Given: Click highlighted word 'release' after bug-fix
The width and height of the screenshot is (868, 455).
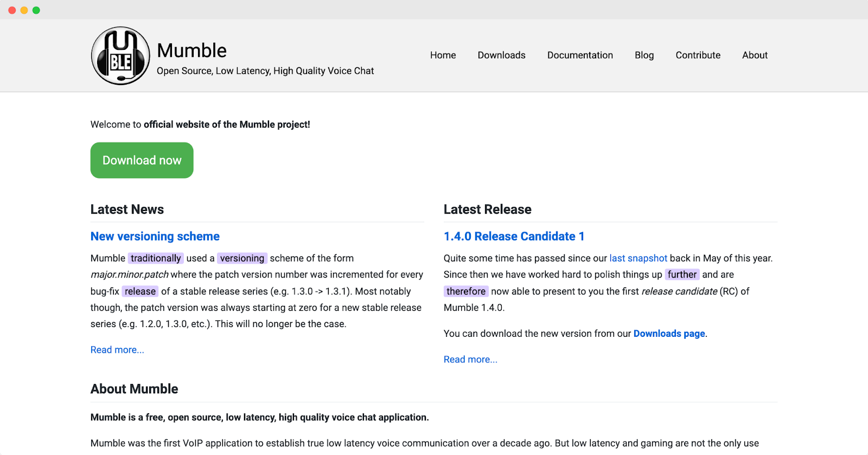Looking at the screenshot, I should (x=140, y=291).
